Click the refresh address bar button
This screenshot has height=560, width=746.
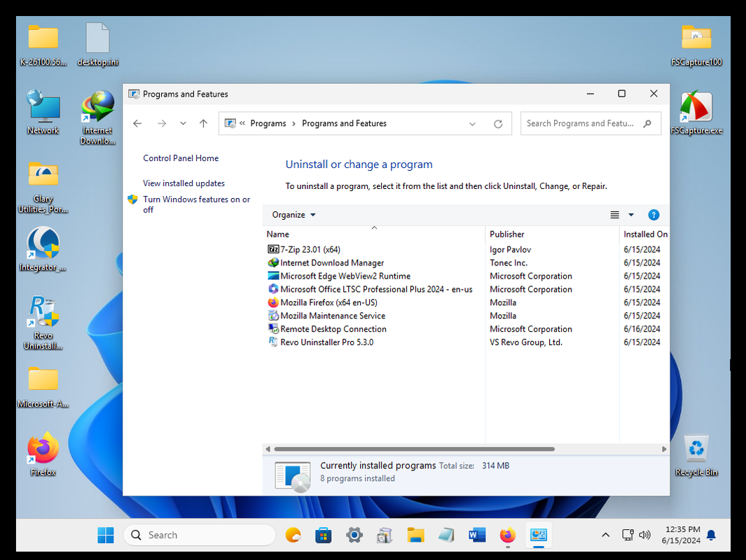(498, 124)
